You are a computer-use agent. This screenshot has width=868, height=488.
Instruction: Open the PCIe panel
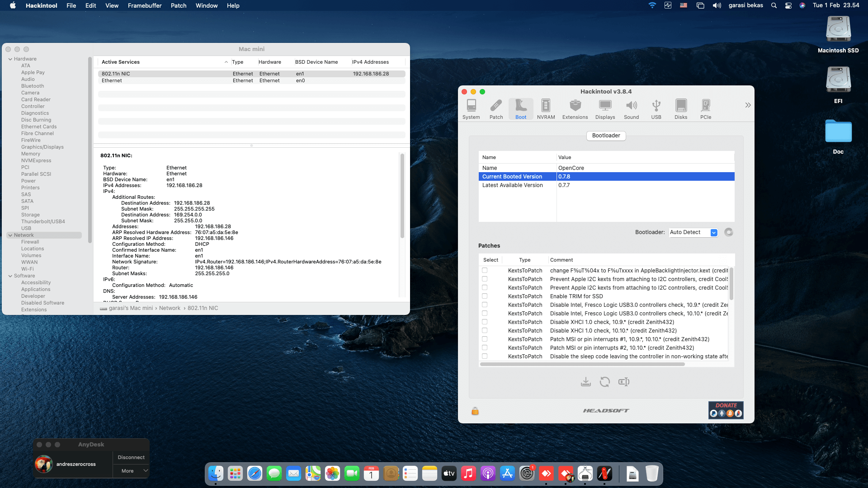705,108
